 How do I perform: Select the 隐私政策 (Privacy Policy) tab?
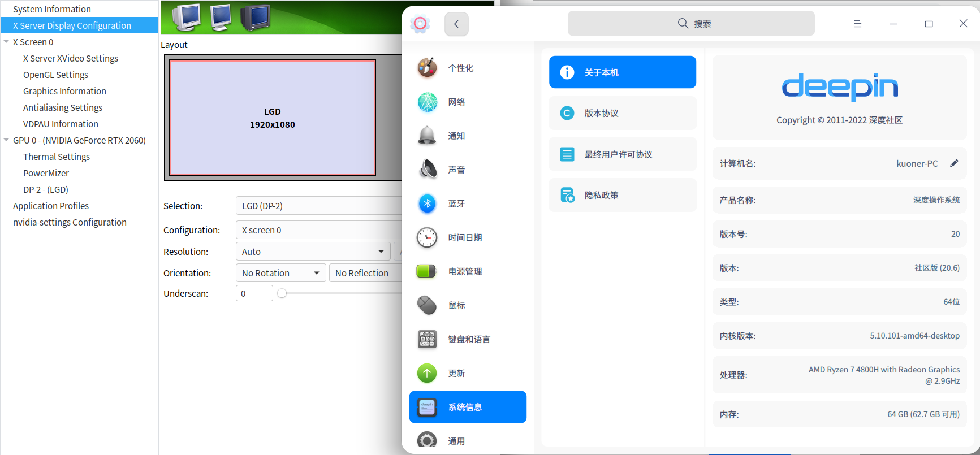click(x=623, y=195)
